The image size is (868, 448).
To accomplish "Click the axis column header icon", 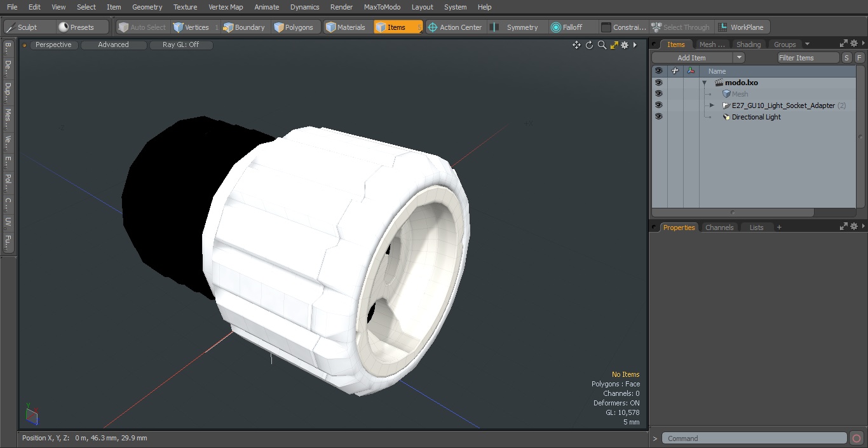I will pyautogui.click(x=691, y=71).
